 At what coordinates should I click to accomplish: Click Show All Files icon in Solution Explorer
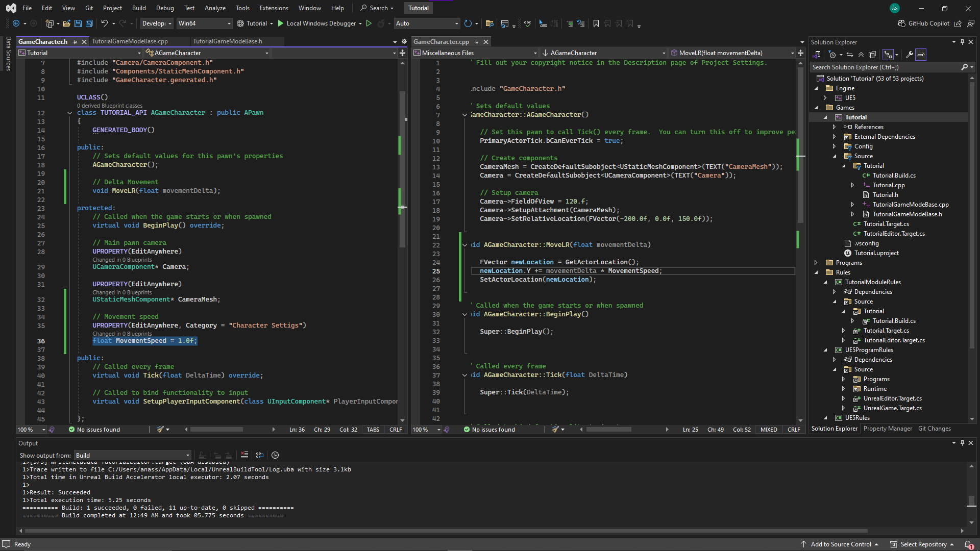click(872, 55)
